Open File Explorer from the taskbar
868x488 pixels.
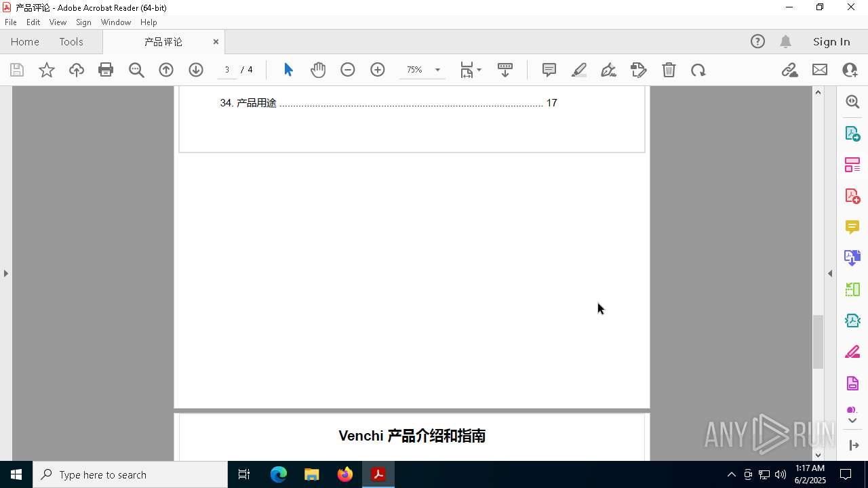pos(312,474)
